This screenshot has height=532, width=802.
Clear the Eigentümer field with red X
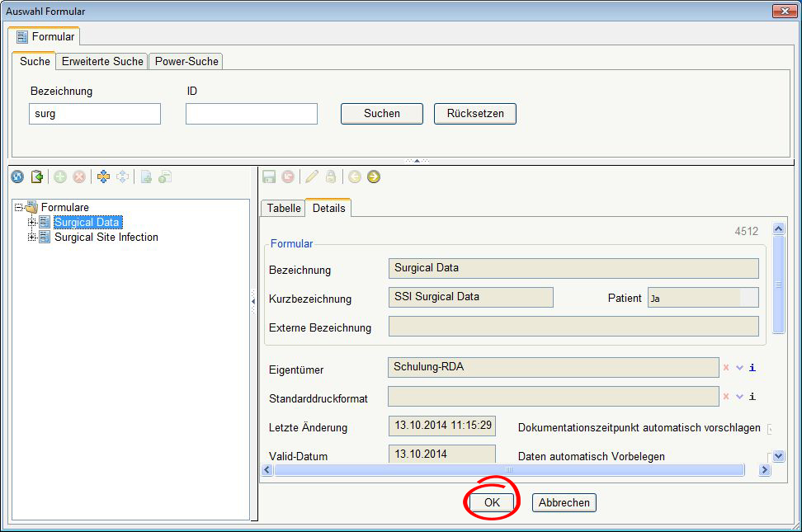pyautogui.click(x=726, y=368)
